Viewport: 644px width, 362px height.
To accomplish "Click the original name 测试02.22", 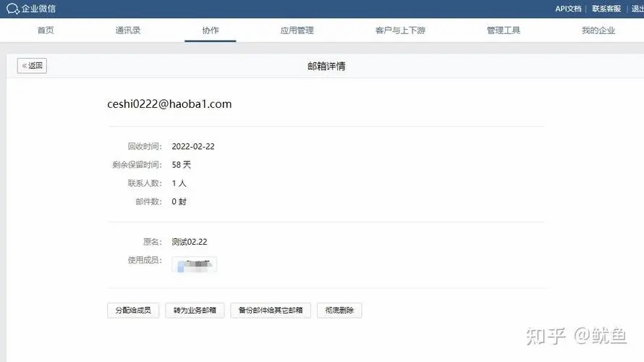I will [x=190, y=242].
